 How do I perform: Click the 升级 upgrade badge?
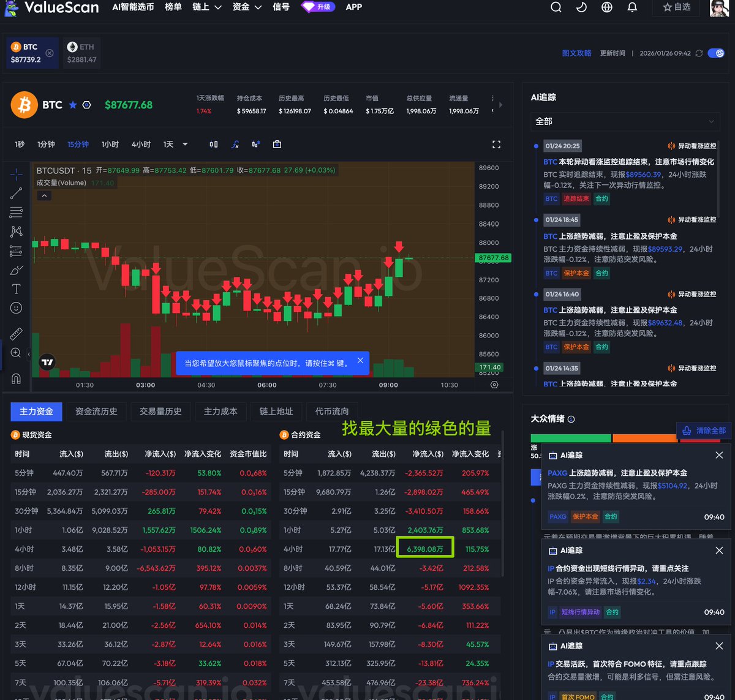(x=319, y=7)
